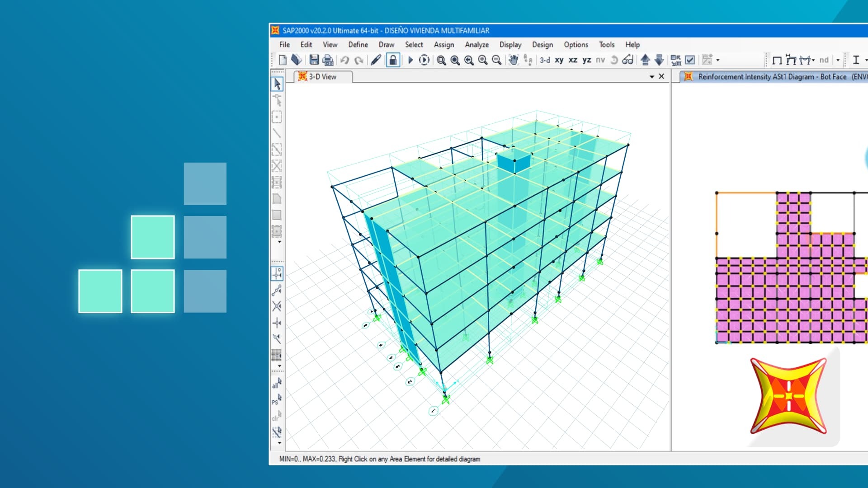Open the 3-D View window dropdown arrow
The height and width of the screenshot is (488, 868).
click(651, 77)
